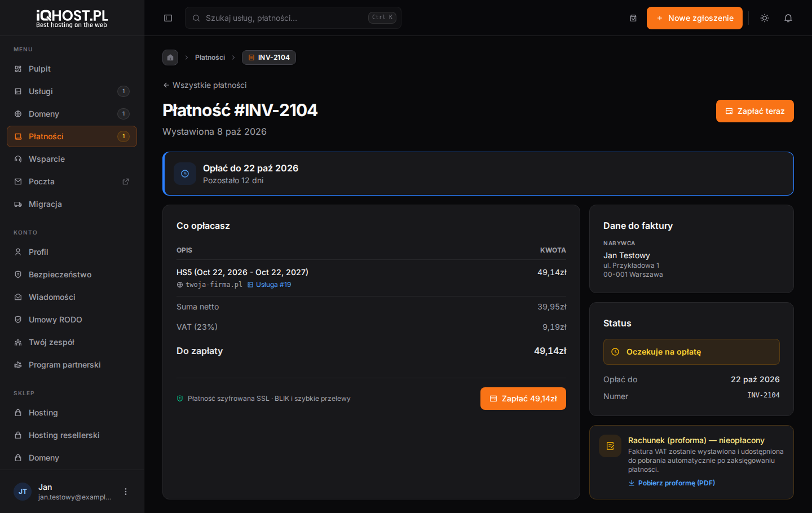The height and width of the screenshot is (513, 812).
Task: Select Płatności in the sidebar
Action: point(72,136)
